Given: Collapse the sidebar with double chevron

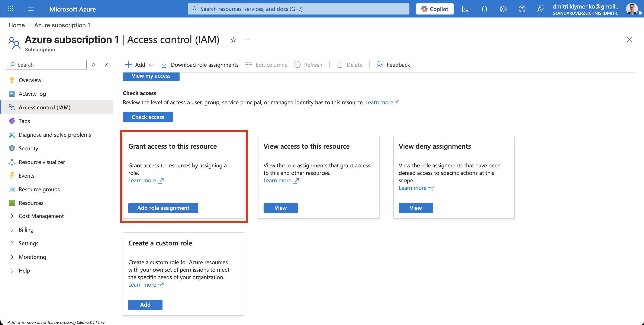Looking at the screenshot, I should (x=106, y=65).
